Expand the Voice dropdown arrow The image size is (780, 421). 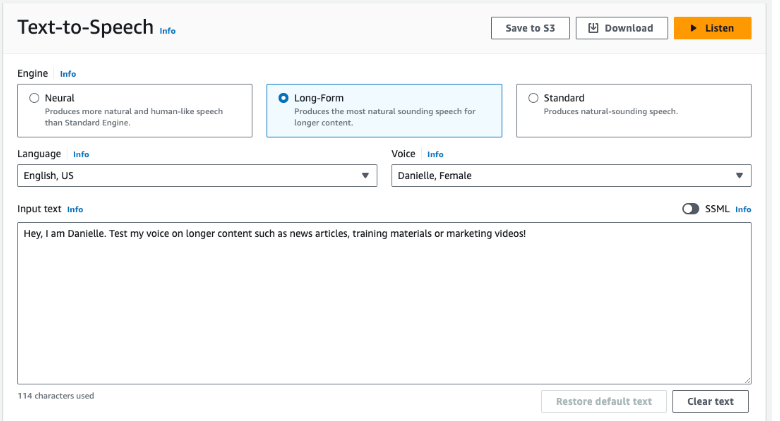click(740, 176)
